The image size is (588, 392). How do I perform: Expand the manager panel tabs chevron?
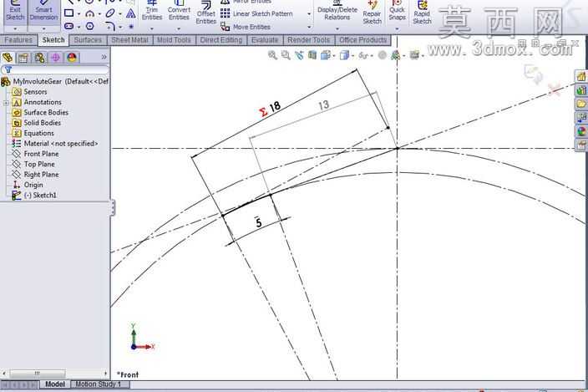(104, 57)
